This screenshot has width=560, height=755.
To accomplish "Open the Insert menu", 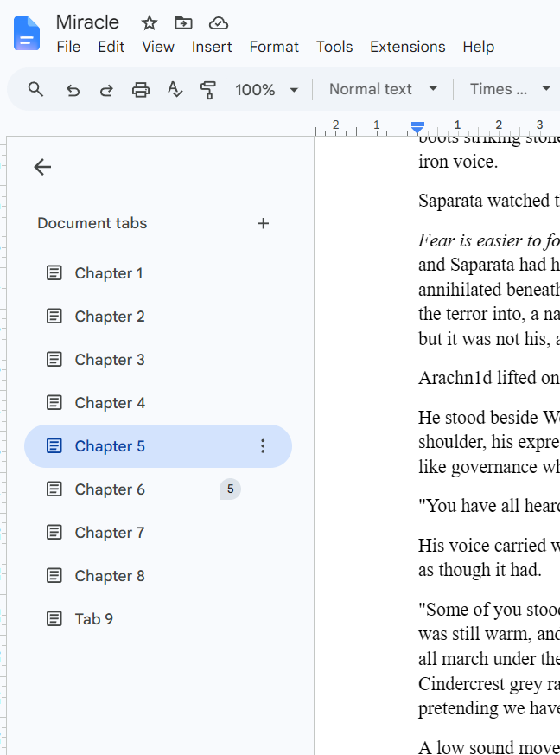I will 212,47.
